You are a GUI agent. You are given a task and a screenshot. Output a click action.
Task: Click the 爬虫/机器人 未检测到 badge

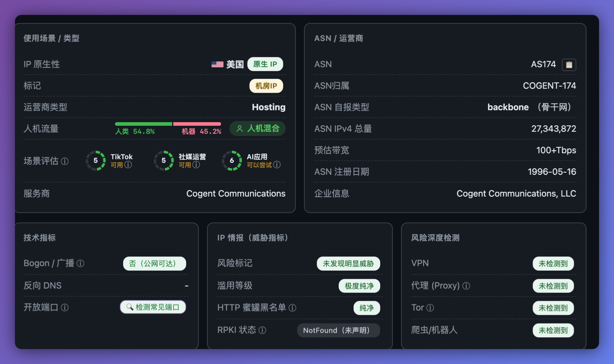coord(553,330)
